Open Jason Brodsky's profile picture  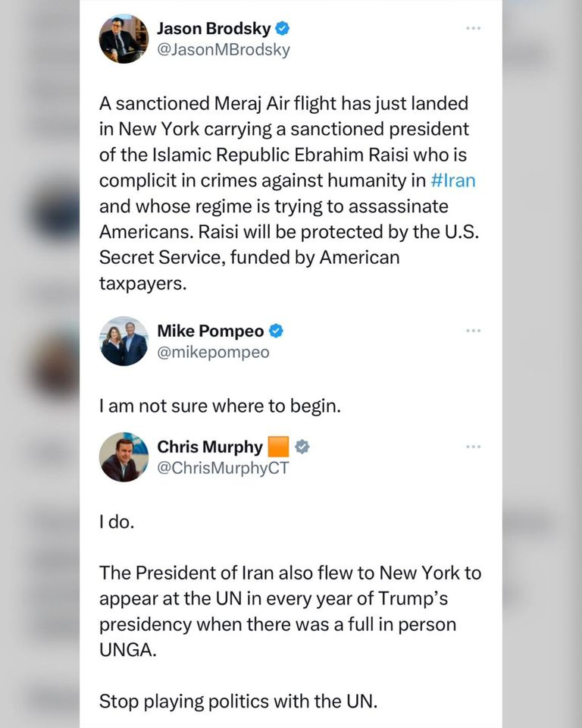click(124, 39)
